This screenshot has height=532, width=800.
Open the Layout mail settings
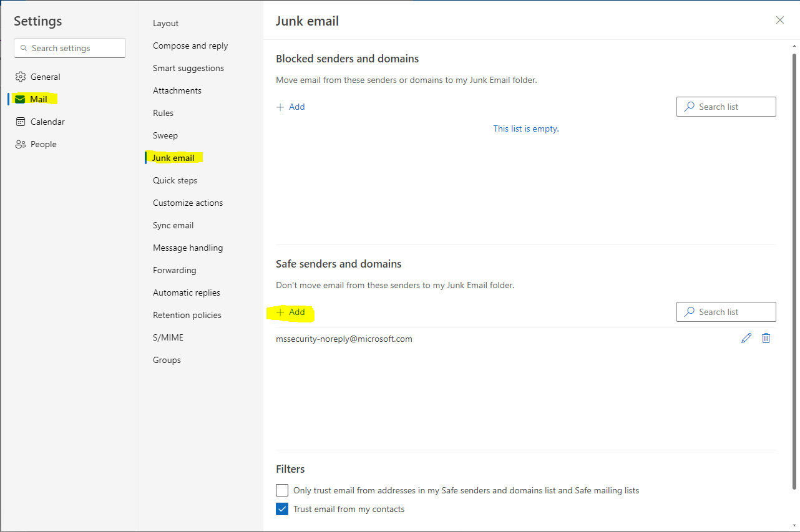coord(166,23)
